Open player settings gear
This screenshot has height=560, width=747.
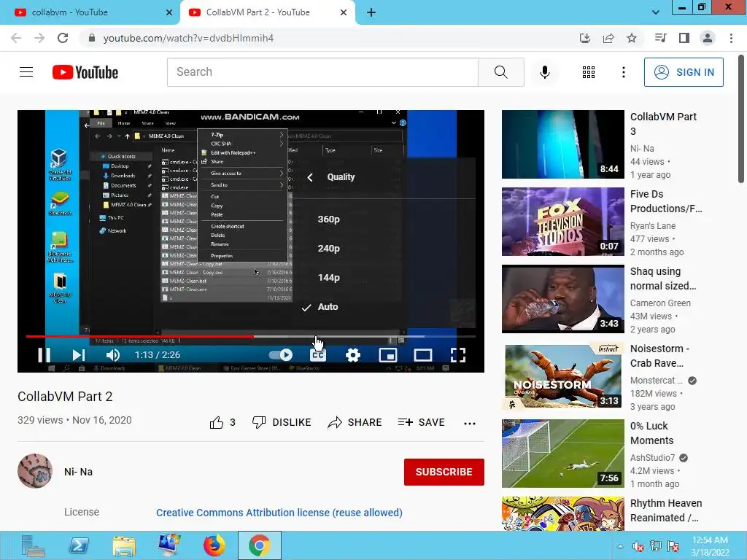[x=353, y=355]
